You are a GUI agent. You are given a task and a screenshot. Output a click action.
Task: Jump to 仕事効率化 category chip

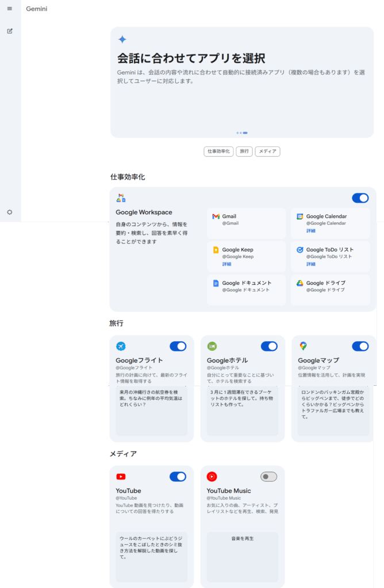tap(219, 152)
